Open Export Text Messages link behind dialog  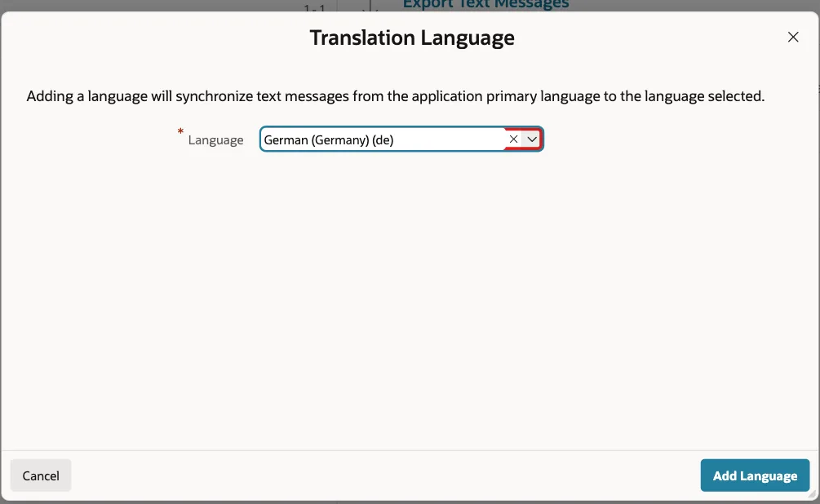click(485, 5)
